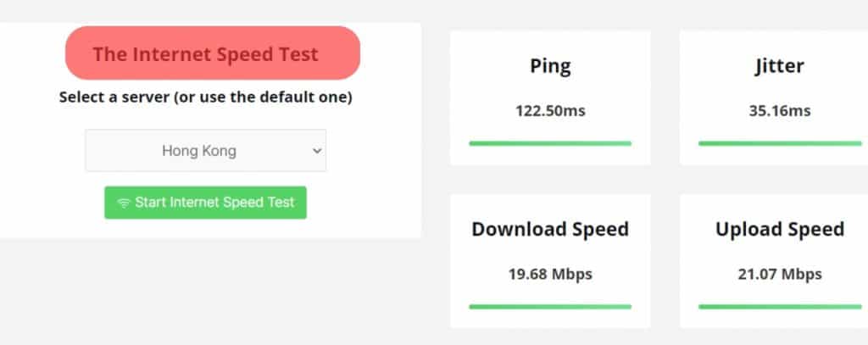
Task: Click the green Ping progress bar
Action: coord(550,143)
